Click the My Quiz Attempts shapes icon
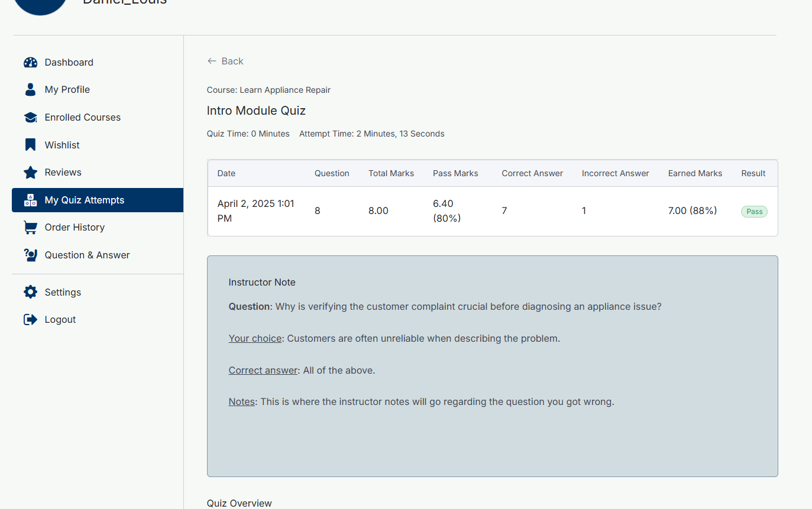Viewport: 812px width, 509px height. pyautogui.click(x=30, y=200)
